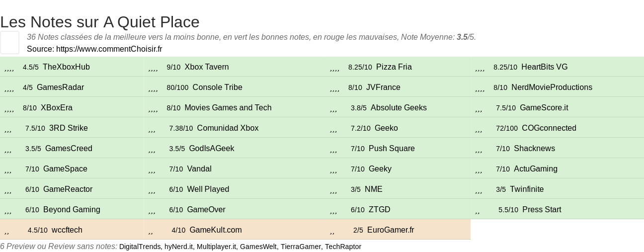Open the GamesRadar review

click(x=60, y=87)
